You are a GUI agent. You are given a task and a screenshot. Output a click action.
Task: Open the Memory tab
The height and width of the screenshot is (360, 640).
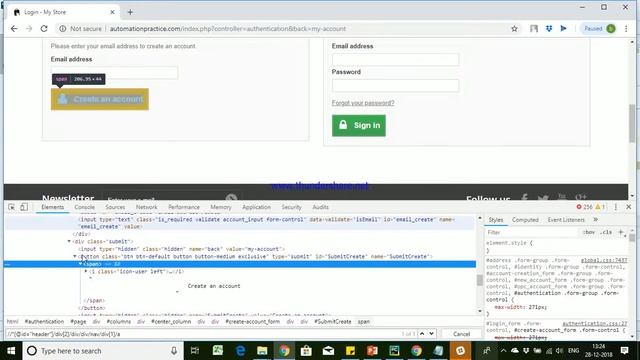click(x=221, y=207)
